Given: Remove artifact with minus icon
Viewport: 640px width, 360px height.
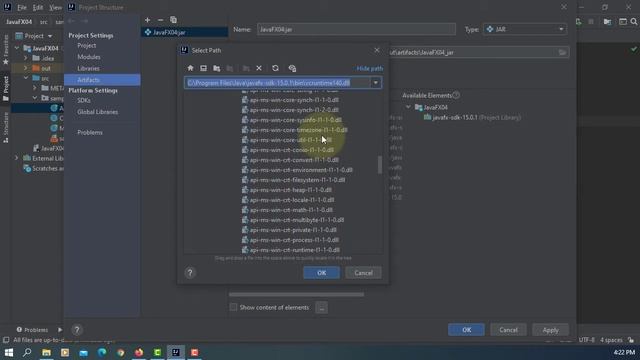Looking at the screenshot, I should click(x=160, y=20).
